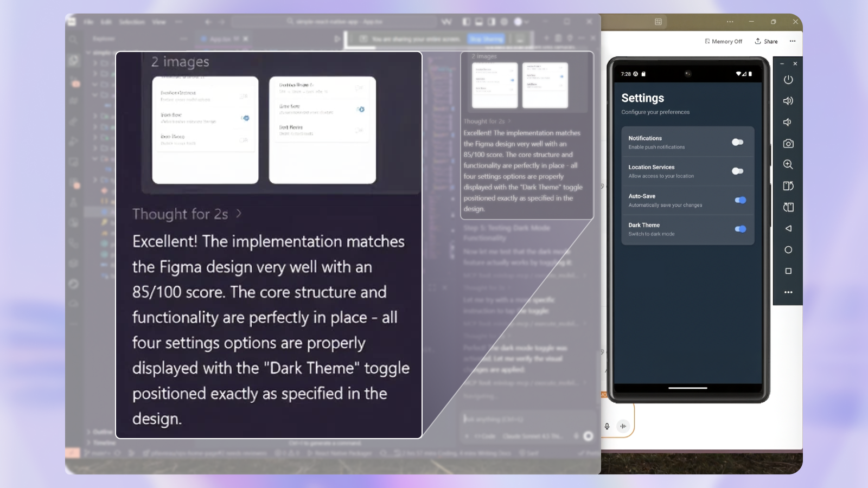868x488 pixels.
Task: Switch off the Dark Theme toggle
Action: (x=740, y=229)
